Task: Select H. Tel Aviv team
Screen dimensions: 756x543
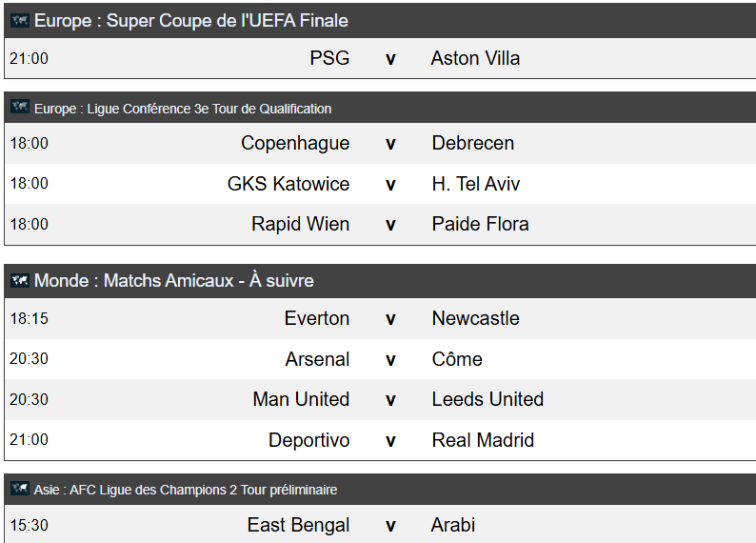Action: [x=476, y=184]
